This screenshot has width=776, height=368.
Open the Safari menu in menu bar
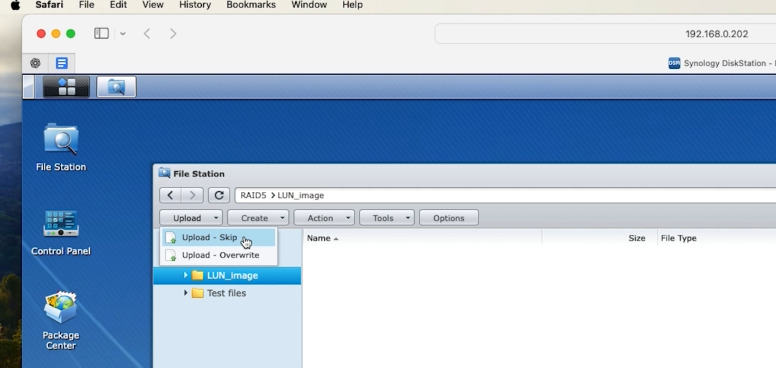click(49, 5)
